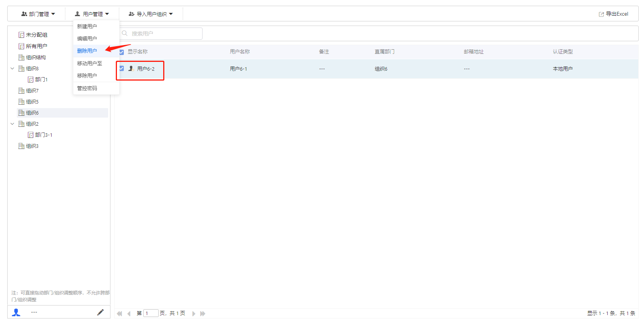The image size is (644, 325).
Task: Select 组织5 in the tree
Action: (32, 102)
